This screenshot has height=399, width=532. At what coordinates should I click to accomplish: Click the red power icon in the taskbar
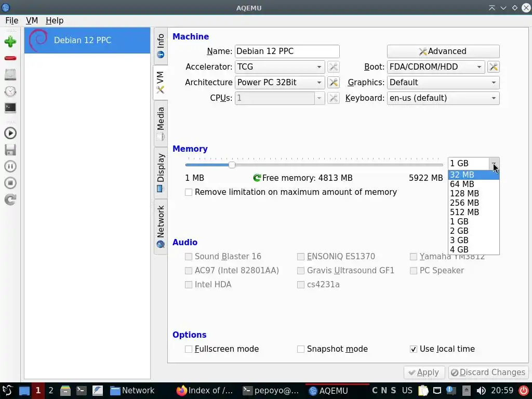point(524,391)
